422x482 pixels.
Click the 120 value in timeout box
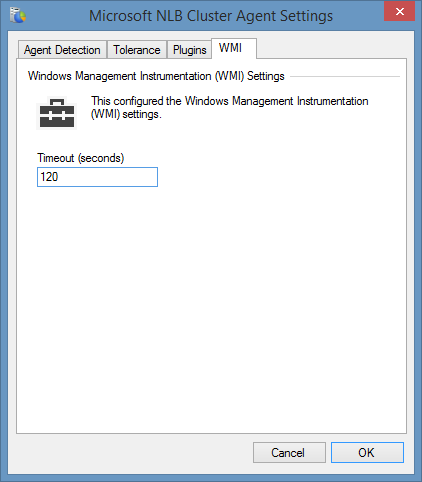click(x=49, y=177)
